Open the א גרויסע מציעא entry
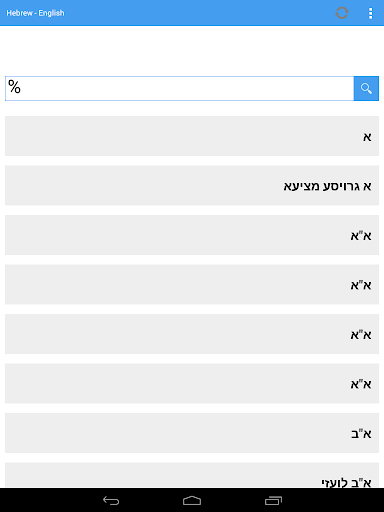The height and width of the screenshot is (512, 384). click(192, 185)
